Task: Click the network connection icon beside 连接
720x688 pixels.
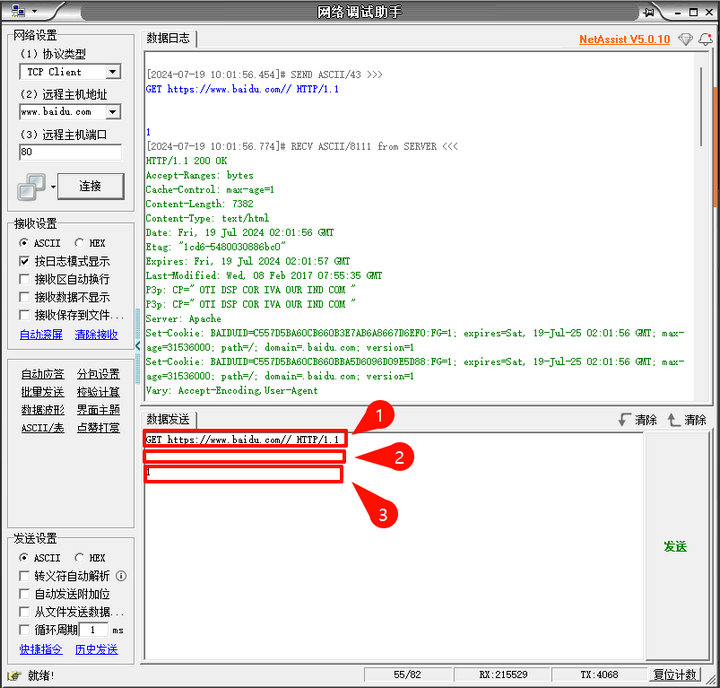Action: click(x=32, y=186)
